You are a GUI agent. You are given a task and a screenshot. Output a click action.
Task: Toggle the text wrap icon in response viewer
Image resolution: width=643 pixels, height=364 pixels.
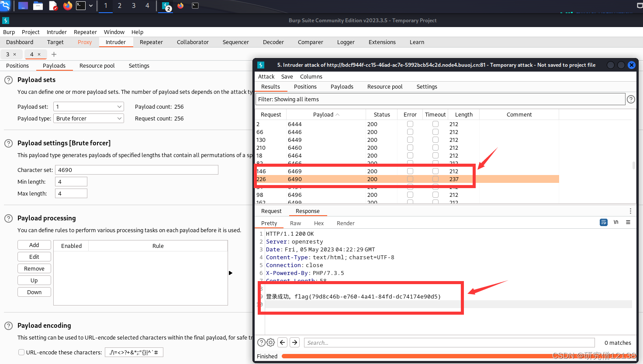pyautogui.click(x=604, y=222)
